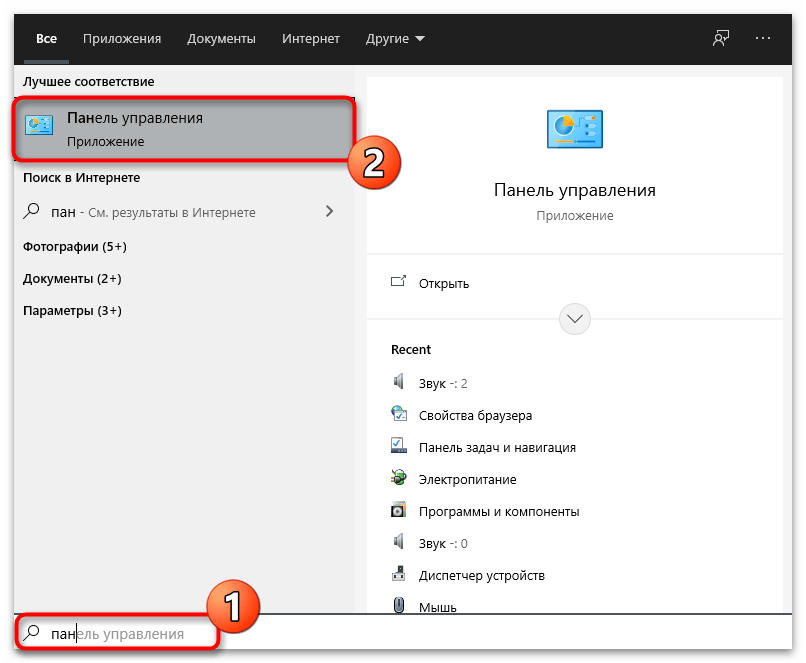Expand web search results arrow for пан
Image resolution: width=806 pixels, height=663 pixels.
point(330,212)
